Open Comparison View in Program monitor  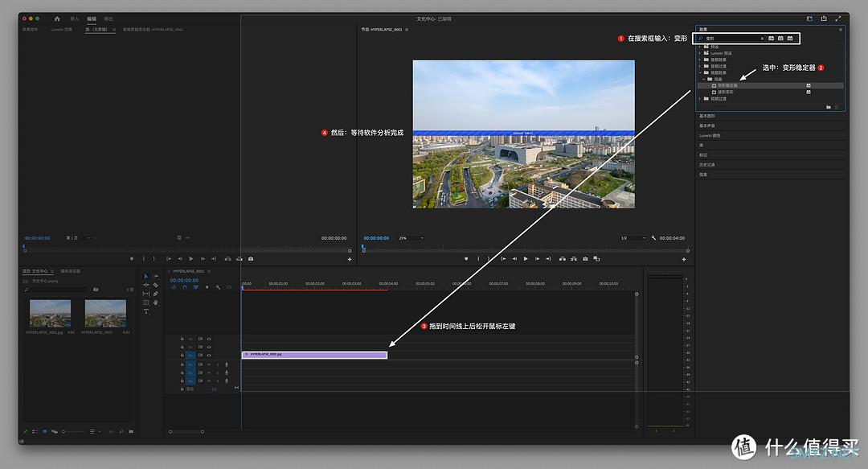tap(596, 259)
